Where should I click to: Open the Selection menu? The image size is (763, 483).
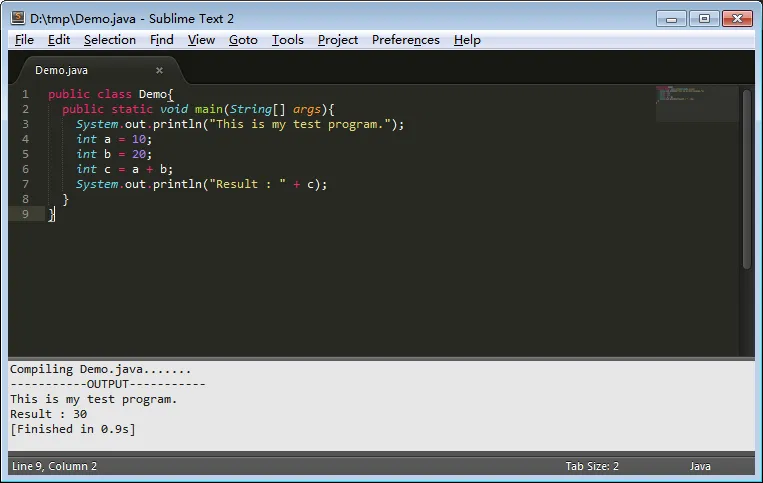(x=110, y=40)
